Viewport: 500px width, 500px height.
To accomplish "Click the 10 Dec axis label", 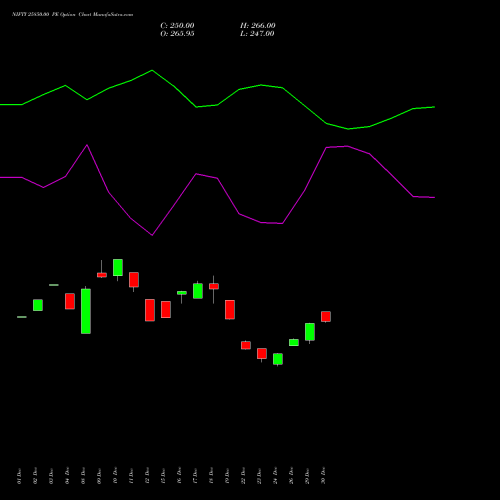I will pos(115,476).
